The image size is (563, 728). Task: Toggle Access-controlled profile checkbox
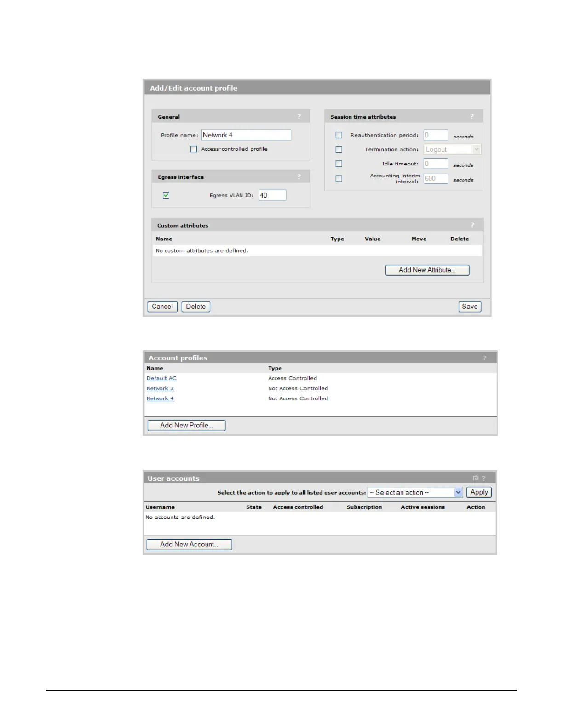(x=194, y=149)
